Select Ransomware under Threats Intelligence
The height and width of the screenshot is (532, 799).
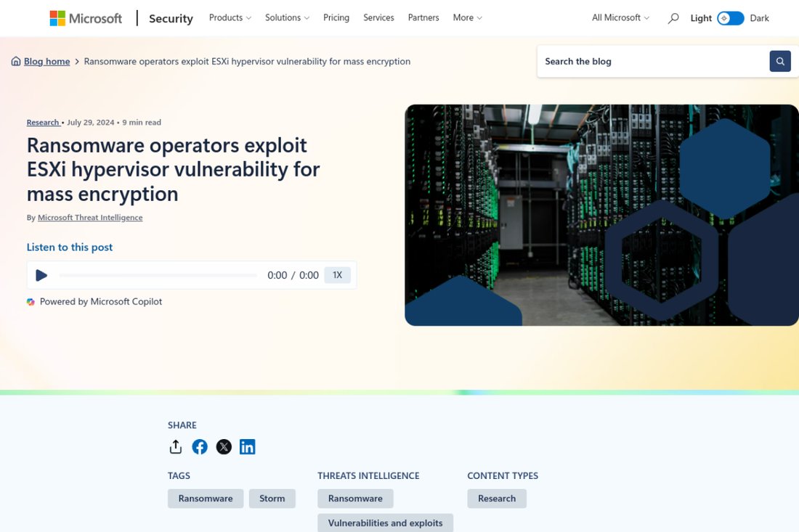(355, 499)
